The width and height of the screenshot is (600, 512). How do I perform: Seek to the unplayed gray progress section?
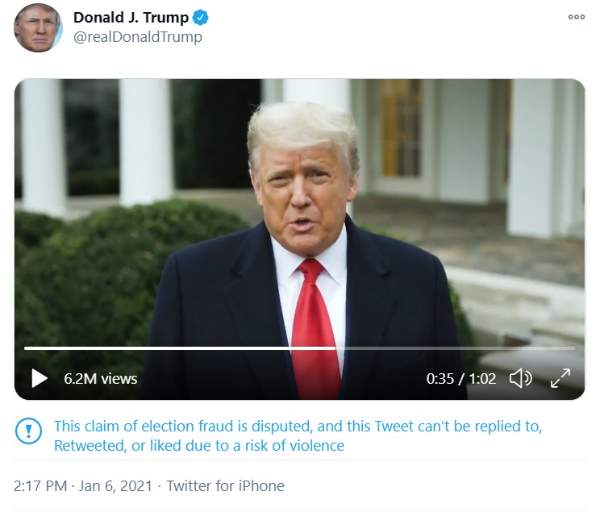tap(455, 348)
